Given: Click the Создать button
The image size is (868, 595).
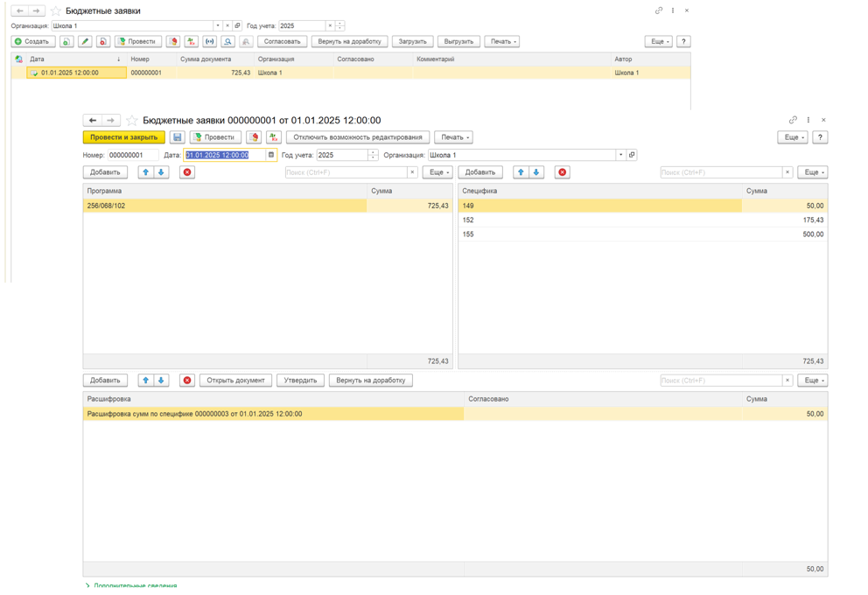Looking at the screenshot, I should 33,41.
